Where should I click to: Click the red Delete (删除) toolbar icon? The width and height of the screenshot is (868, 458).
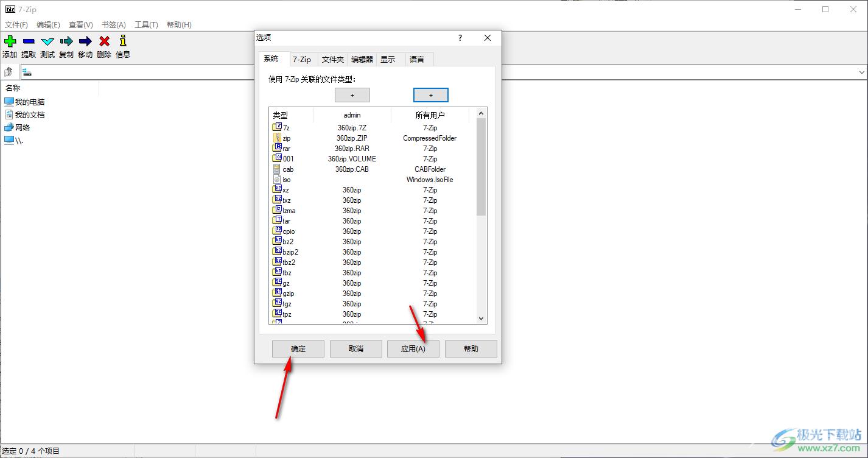tap(104, 41)
